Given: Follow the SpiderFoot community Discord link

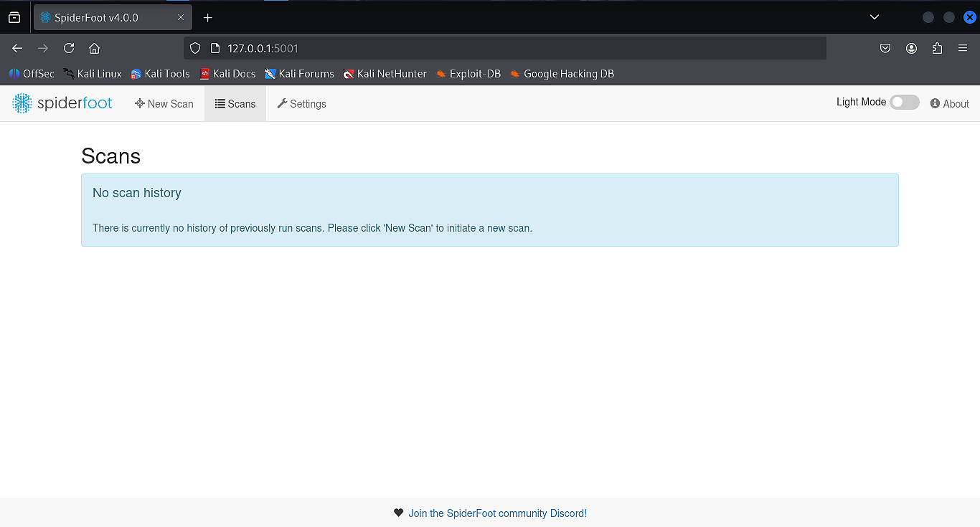Looking at the screenshot, I should click(497, 513).
